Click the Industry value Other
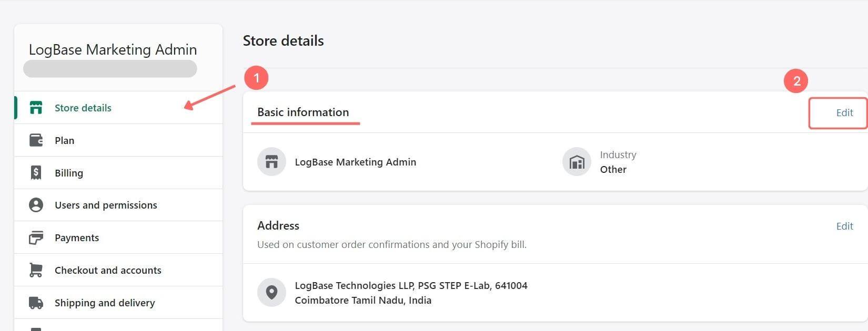Screen dimensions: 868x331 [x=613, y=169]
